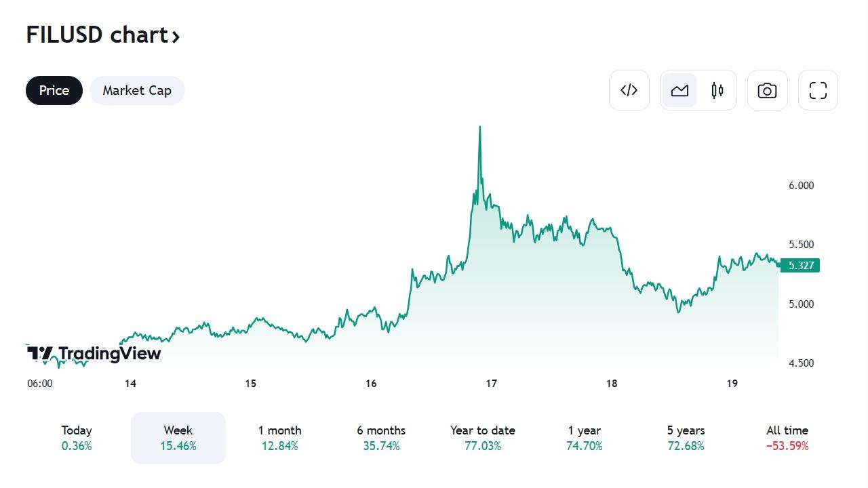This screenshot has height=488, width=868.
Task: Select Year to date range
Action: pyautogui.click(x=482, y=438)
